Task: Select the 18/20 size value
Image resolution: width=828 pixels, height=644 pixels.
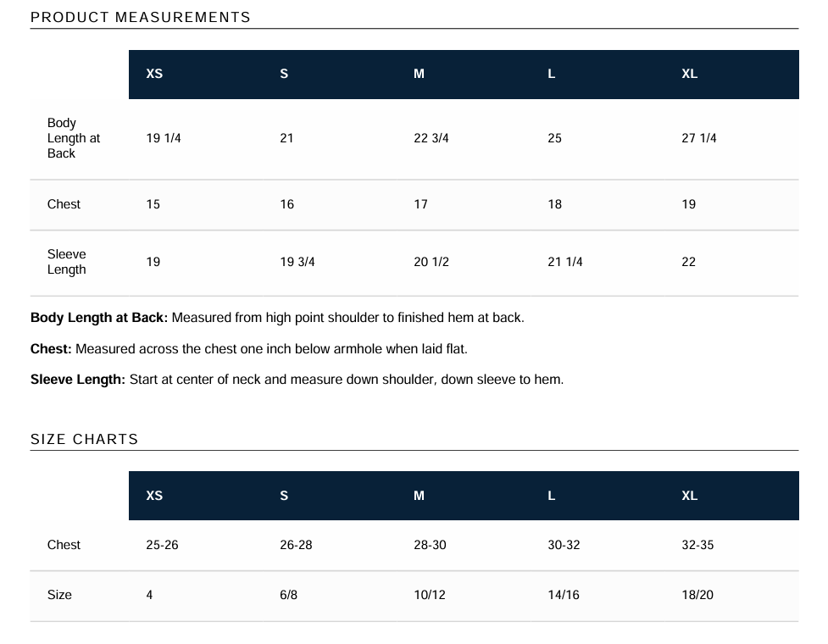Action: coord(697,595)
